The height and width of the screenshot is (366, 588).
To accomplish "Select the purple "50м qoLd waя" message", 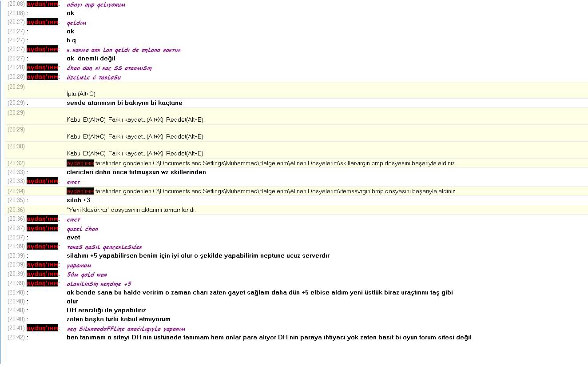I will point(87,274).
